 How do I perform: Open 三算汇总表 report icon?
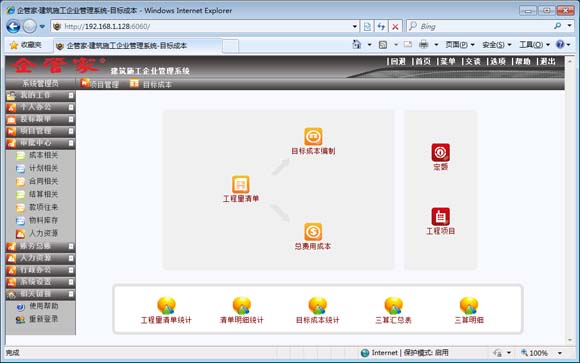point(393,306)
